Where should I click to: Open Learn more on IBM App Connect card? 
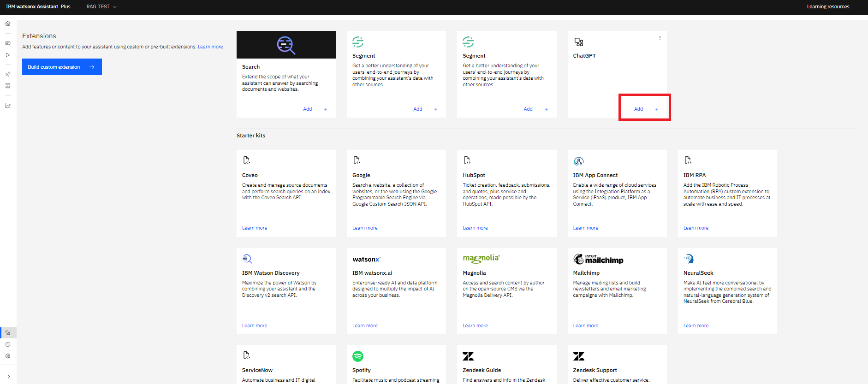click(586, 228)
